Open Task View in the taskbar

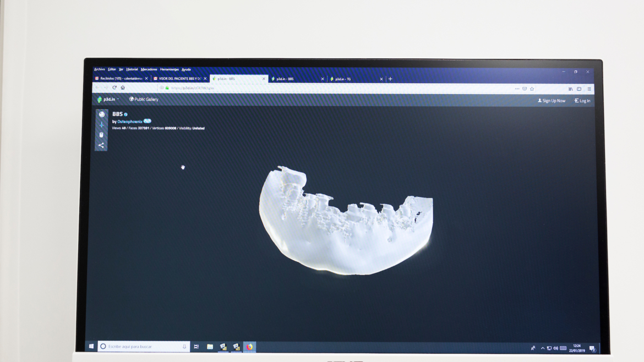197,347
